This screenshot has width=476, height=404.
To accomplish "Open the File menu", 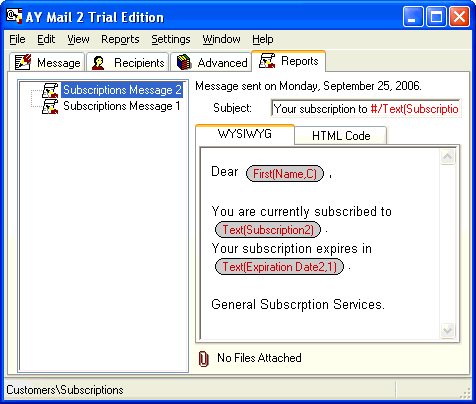I will (x=17, y=39).
